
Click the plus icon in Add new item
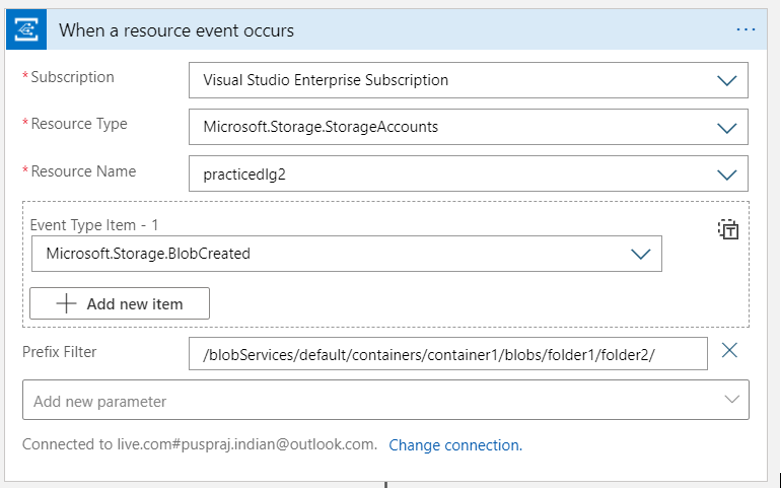coord(66,303)
